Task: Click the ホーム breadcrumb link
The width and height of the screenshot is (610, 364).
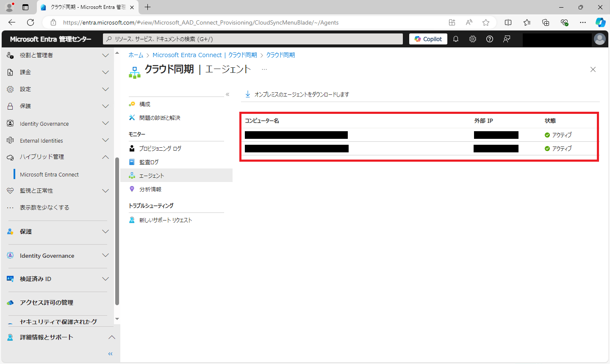Action: coord(136,55)
